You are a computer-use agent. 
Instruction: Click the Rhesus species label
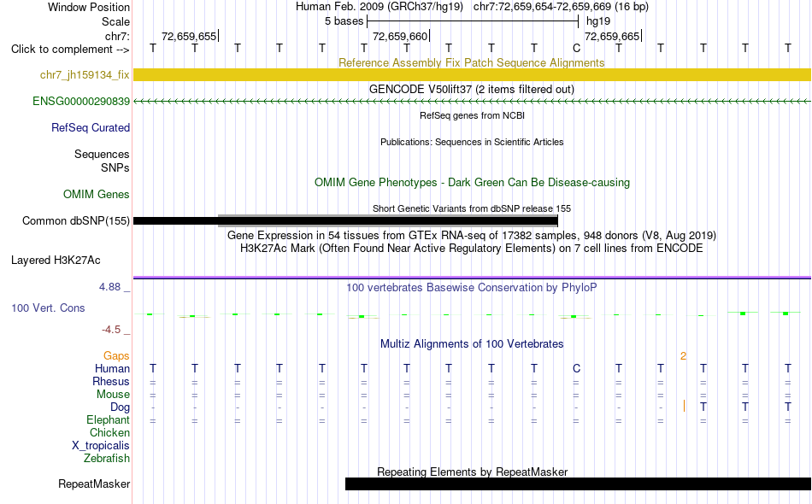[111, 382]
